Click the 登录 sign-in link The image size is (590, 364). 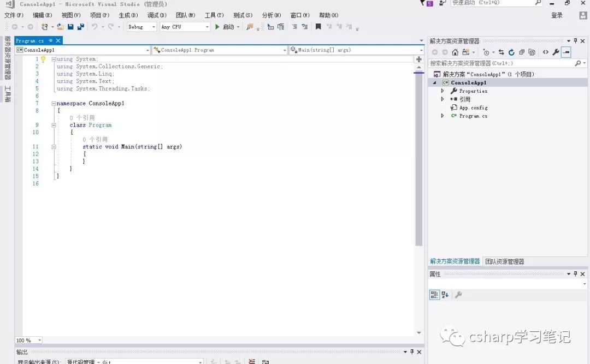point(557,15)
